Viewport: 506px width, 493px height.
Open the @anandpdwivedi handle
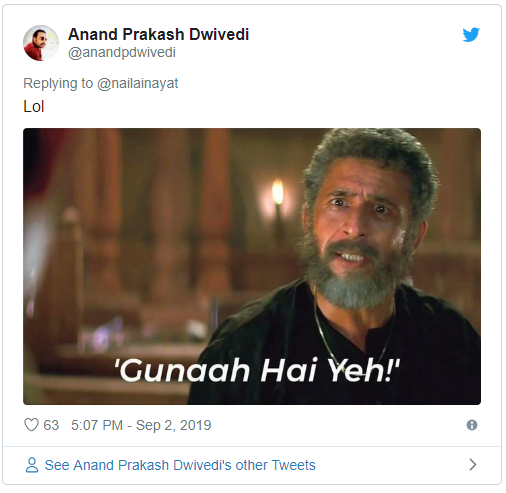click(122, 52)
